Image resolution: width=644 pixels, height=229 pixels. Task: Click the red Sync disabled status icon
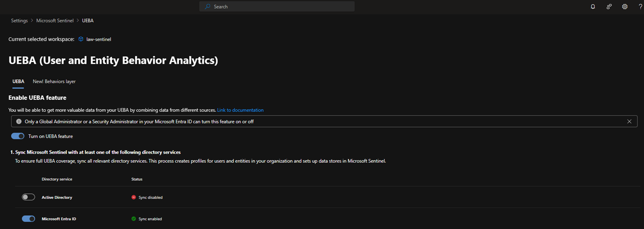[134, 197]
